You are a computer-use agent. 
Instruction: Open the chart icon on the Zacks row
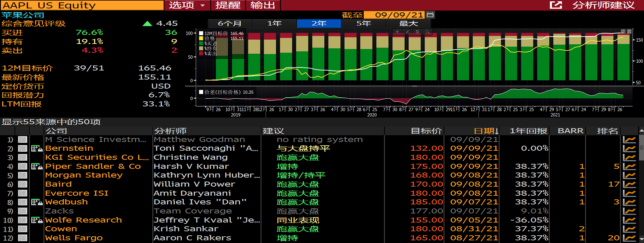(x=629, y=211)
